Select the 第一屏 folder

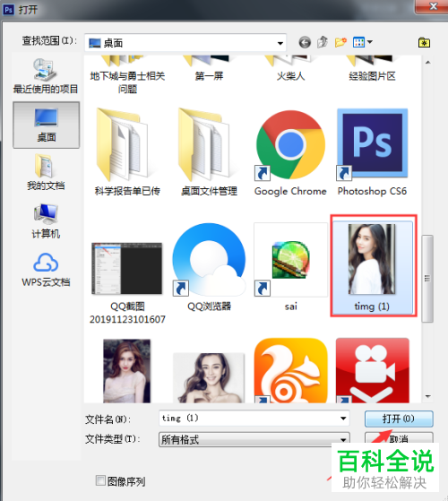tap(209, 69)
